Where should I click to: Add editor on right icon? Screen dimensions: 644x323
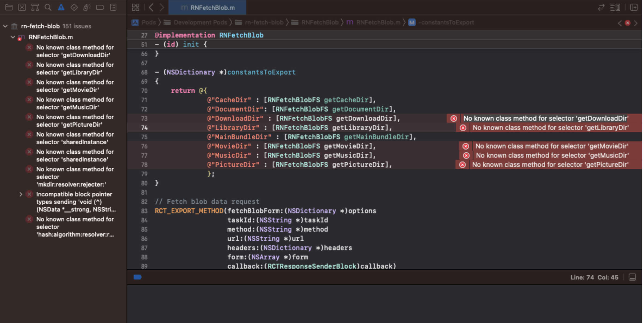tap(634, 7)
